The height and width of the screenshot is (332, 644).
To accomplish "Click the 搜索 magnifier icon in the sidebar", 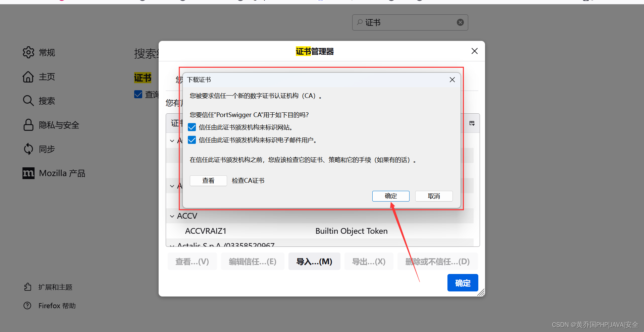I will [29, 101].
